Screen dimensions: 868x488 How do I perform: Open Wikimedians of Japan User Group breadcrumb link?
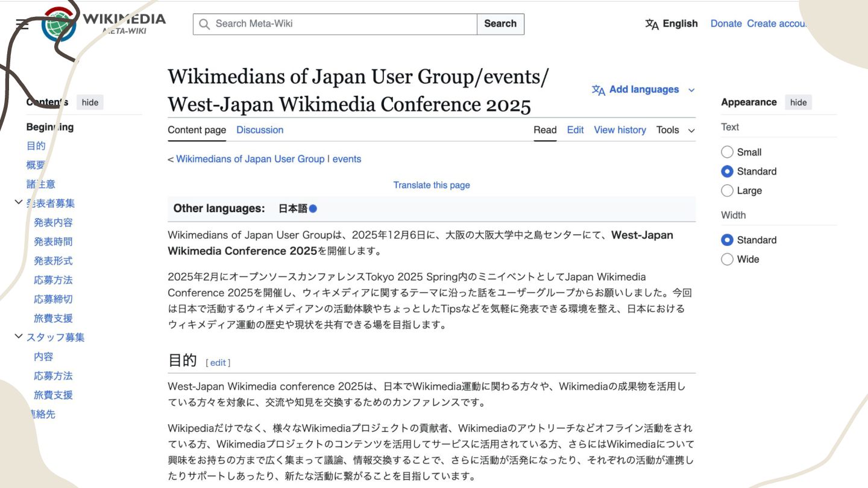[x=250, y=159]
